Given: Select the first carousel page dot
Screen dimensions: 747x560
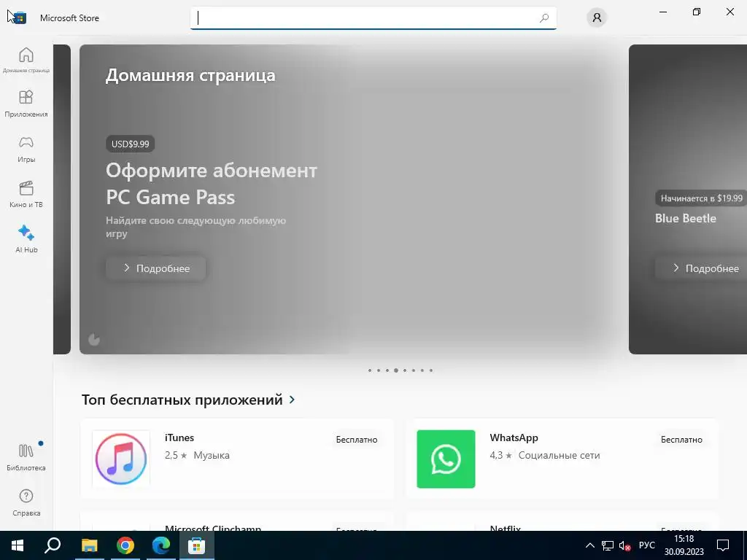Looking at the screenshot, I should pyautogui.click(x=370, y=370).
